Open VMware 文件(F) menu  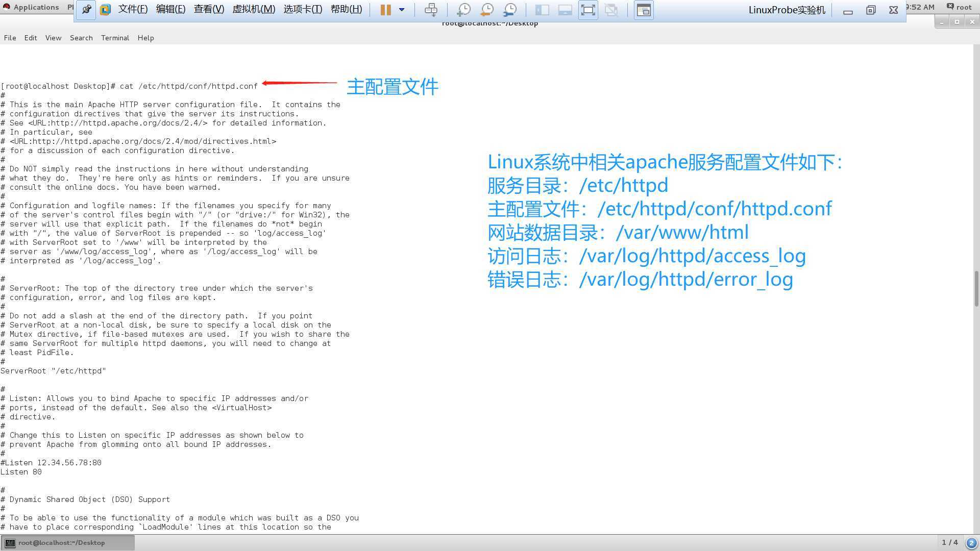pos(133,10)
